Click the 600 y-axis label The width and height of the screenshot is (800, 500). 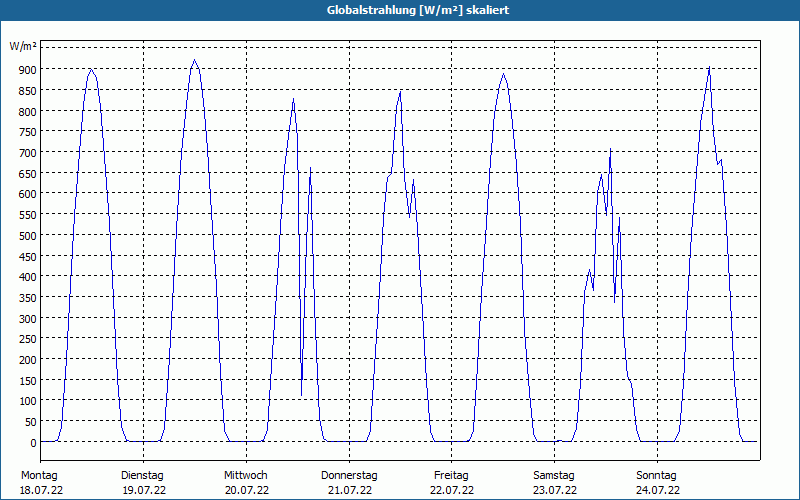[28, 194]
